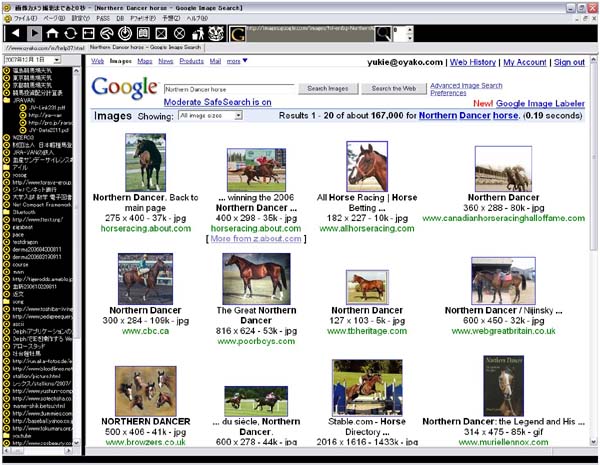The width and height of the screenshot is (600, 465).
Task: Click the person-with-trash-bin toolbar icon
Action: 198,33
